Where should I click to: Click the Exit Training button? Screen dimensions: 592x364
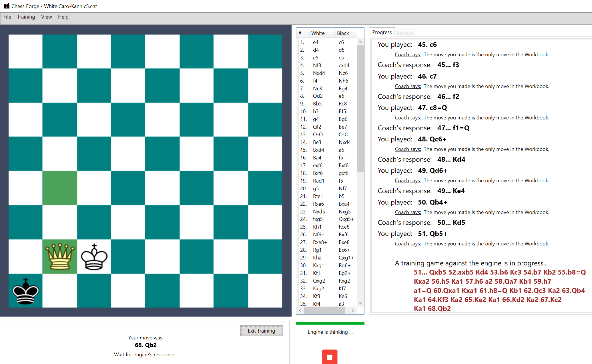point(261,331)
